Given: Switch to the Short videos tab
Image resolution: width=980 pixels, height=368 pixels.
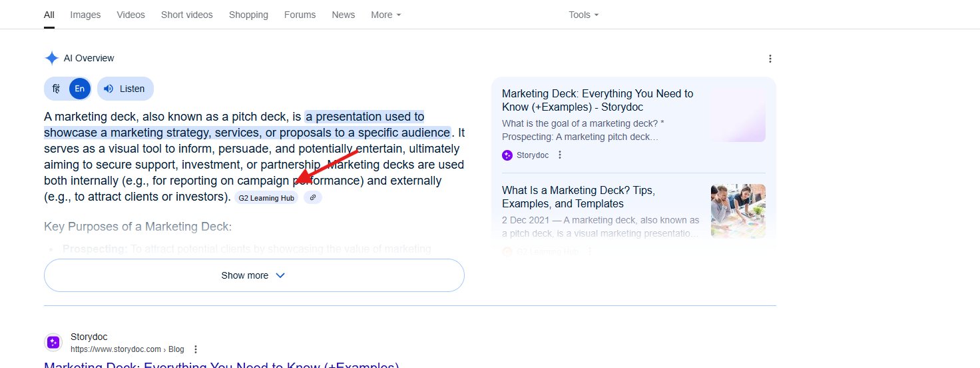Looking at the screenshot, I should (x=187, y=15).
